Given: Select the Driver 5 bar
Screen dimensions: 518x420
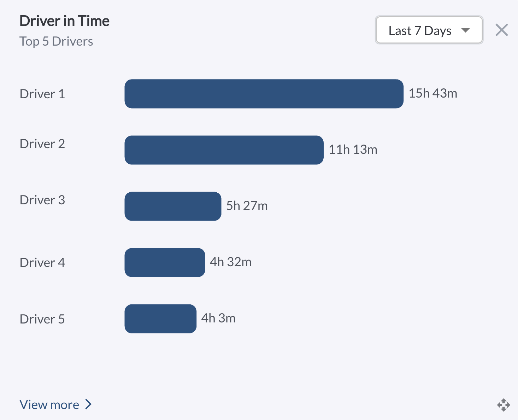Looking at the screenshot, I should [160, 319].
